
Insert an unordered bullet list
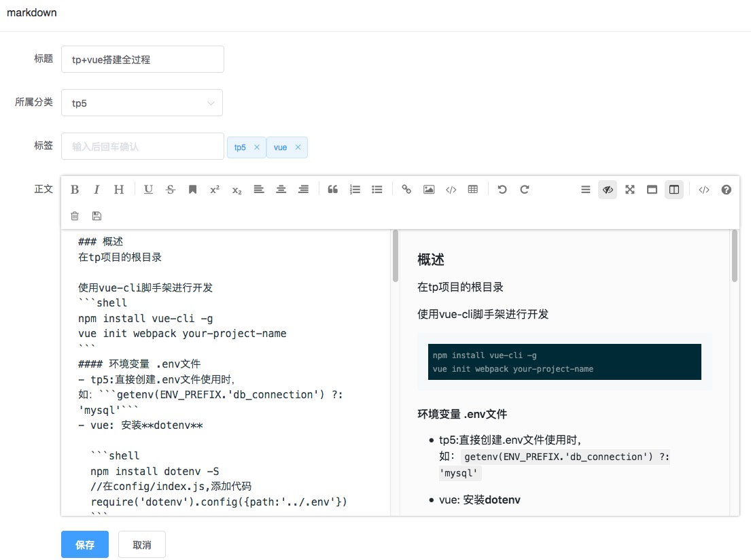[377, 190]
